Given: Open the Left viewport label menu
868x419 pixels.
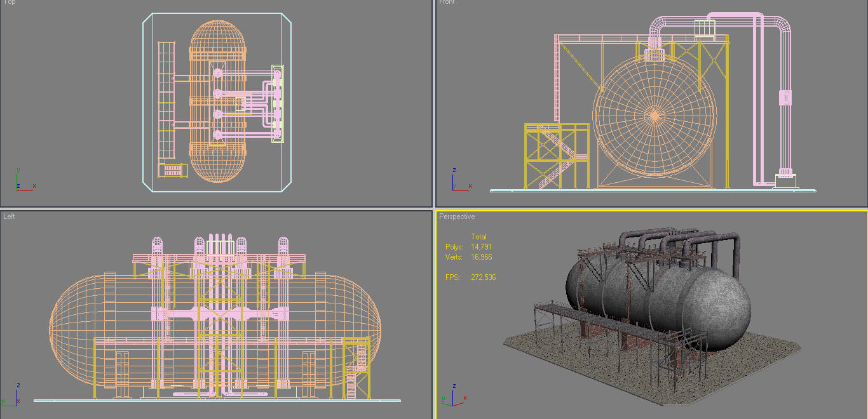Looking at the screenshot, I should 9,216.
